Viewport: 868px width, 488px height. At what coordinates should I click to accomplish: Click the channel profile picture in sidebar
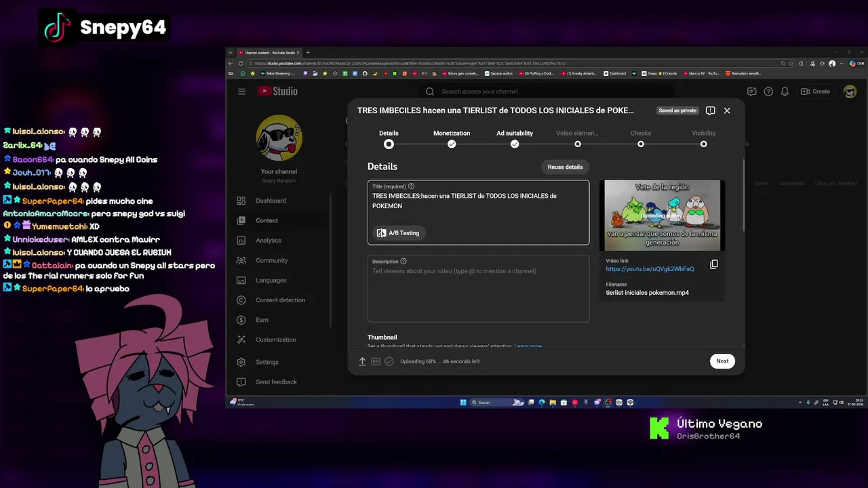click(279, 138)
